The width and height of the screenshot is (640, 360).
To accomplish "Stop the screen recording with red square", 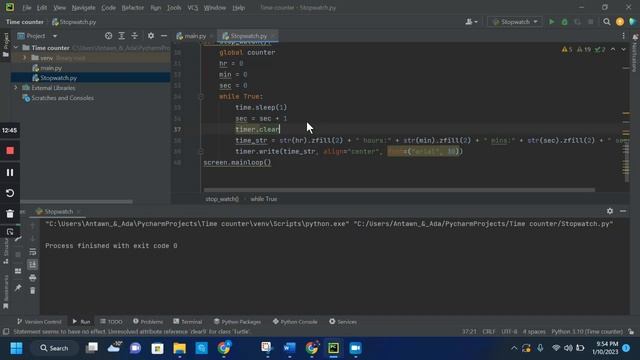I will (10, 151).
